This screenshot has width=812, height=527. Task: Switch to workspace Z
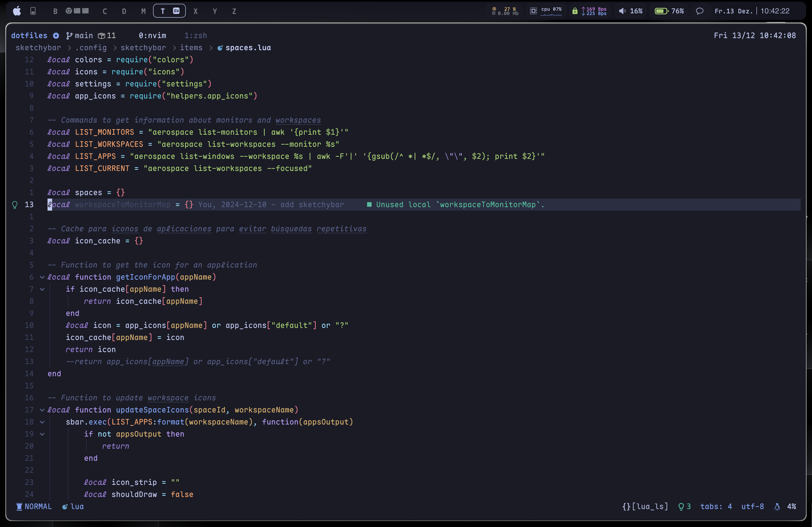click(234, 11)
